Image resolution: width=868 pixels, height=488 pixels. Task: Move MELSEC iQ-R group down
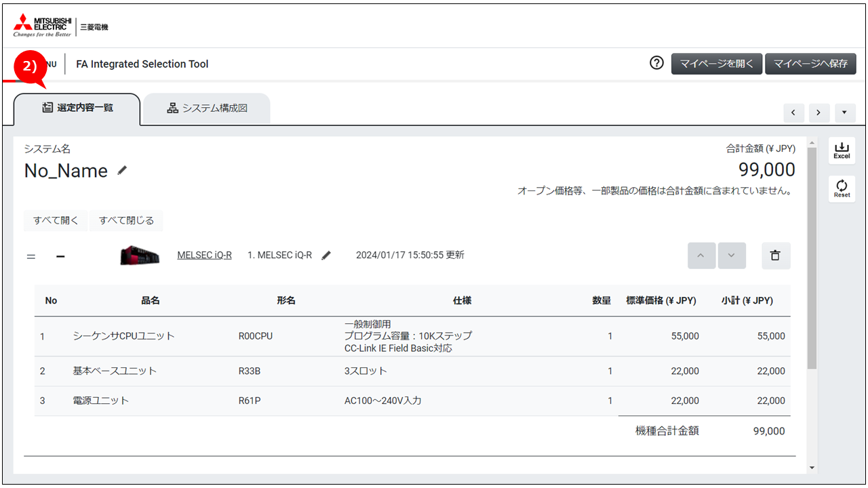(732, 256)
